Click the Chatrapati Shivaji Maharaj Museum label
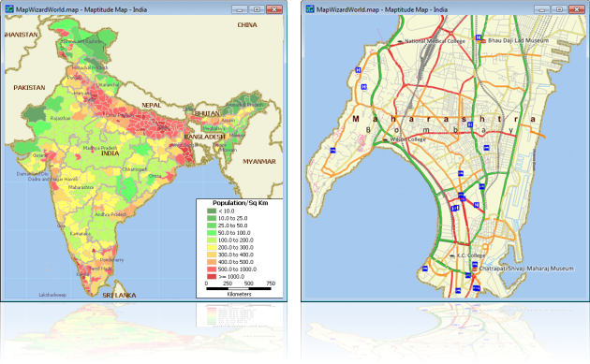590x364 pixels. 526,269
